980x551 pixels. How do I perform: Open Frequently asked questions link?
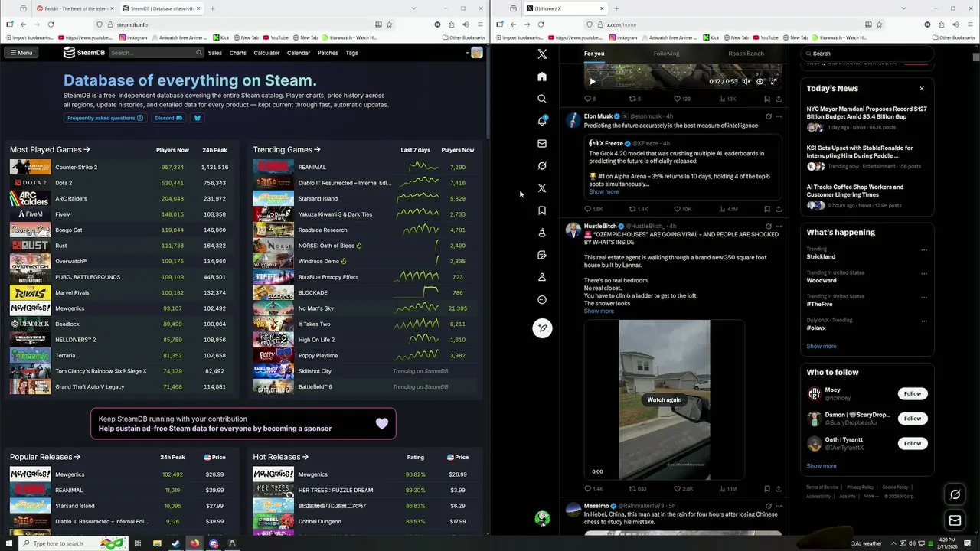coord(105,118)
